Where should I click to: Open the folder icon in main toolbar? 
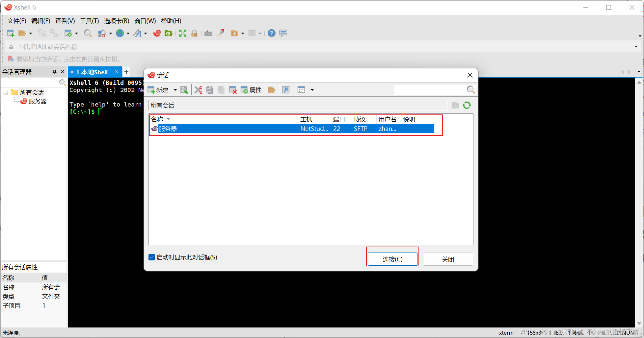[x=22, y=33]
